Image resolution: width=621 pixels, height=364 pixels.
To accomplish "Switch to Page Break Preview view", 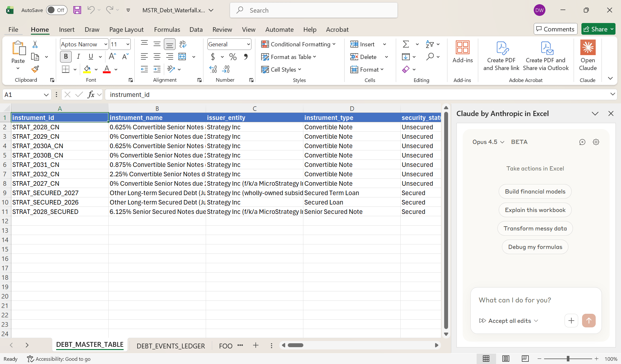I will click(x=525, y=358).
